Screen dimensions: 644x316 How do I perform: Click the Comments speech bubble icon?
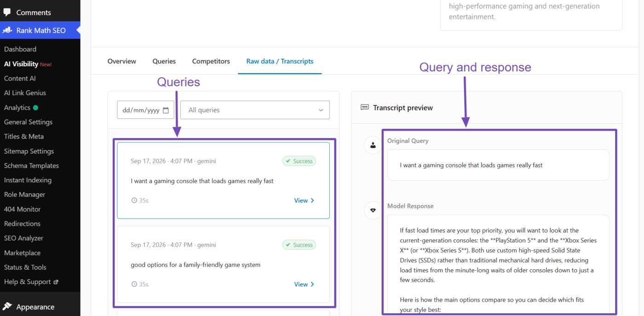(7, 12)
